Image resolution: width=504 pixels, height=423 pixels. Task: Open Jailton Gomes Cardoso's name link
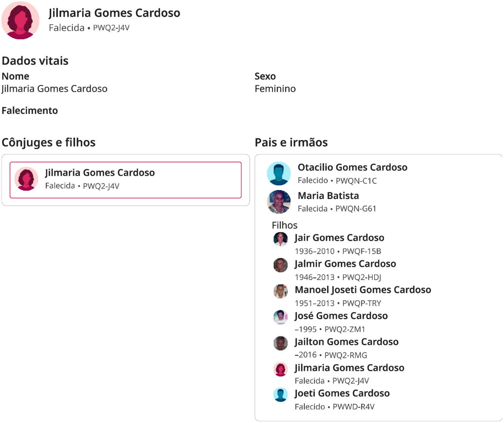pos(346,342)
